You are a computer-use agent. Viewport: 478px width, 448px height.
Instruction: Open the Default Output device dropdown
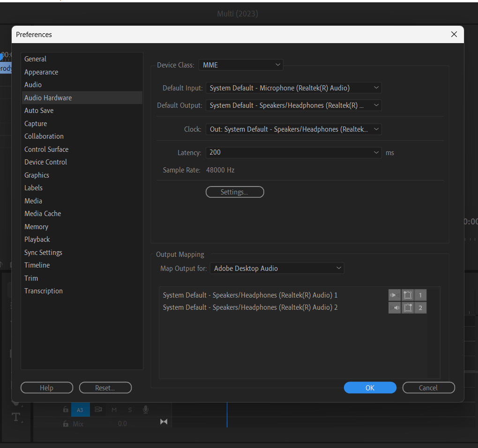[x=294, y=105]
